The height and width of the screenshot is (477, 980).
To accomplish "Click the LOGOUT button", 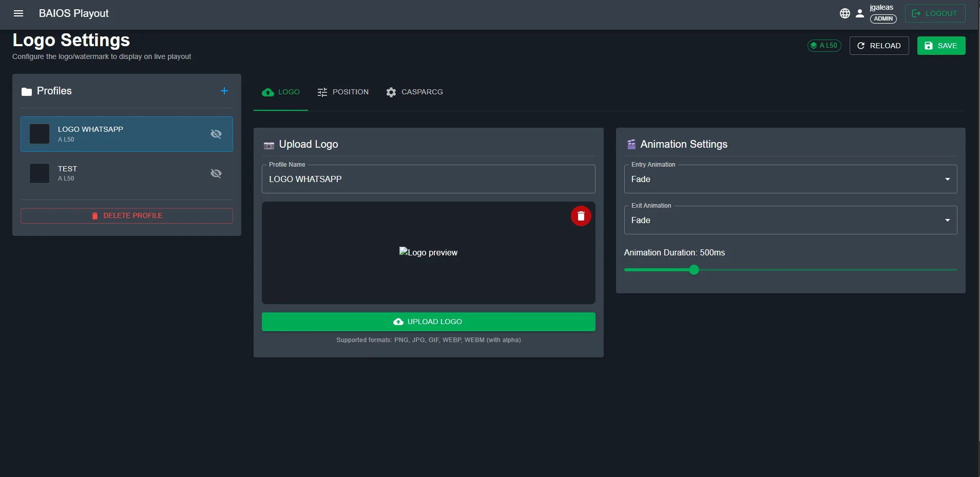I will 935,13.
